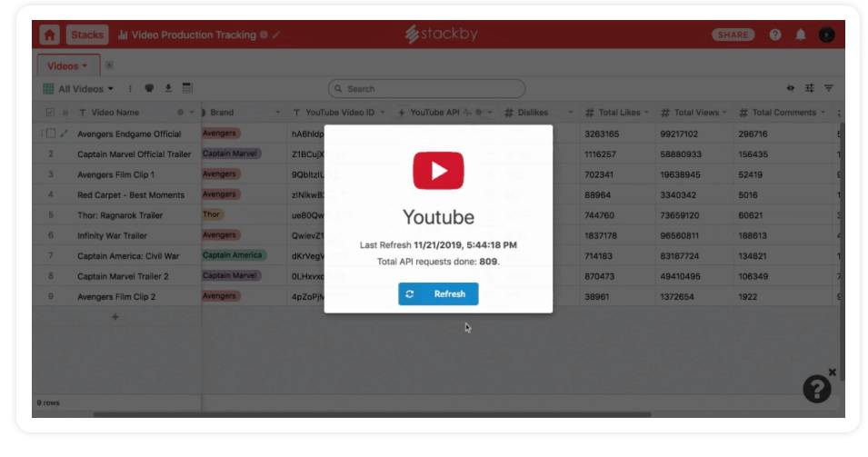Open the YouTube Video ID column dropdown

[x=382, y=113]
